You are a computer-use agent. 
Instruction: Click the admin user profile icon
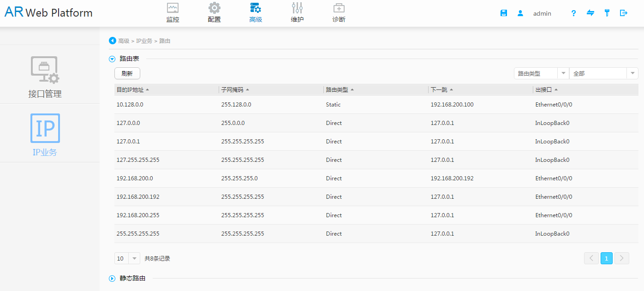[520, 13]
